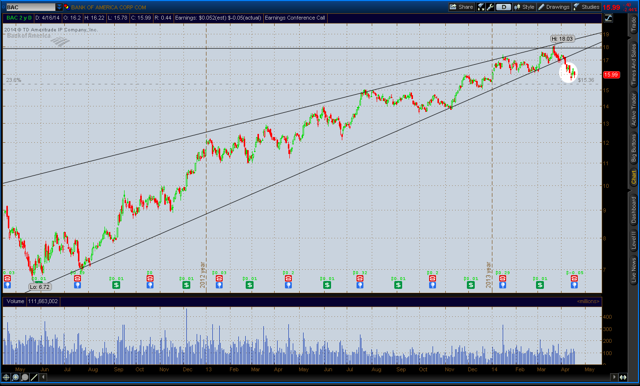Open the Style menu

tap(524, 7)
